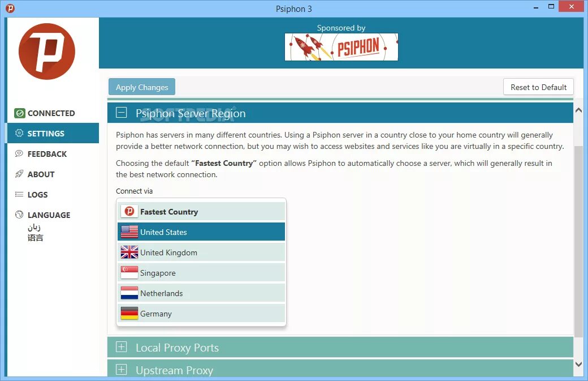Reset settings to default
This screenshot has width=588, height=381.
pos(538,87)
